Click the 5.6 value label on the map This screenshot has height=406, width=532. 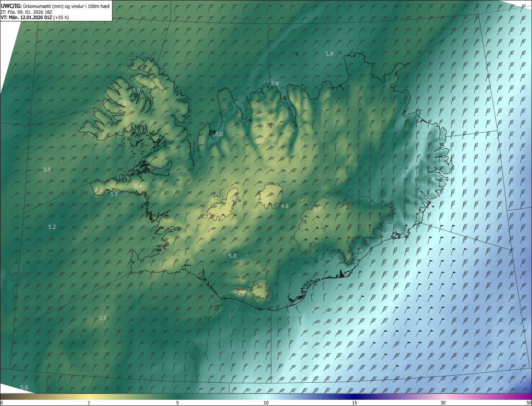coord(24,388)
